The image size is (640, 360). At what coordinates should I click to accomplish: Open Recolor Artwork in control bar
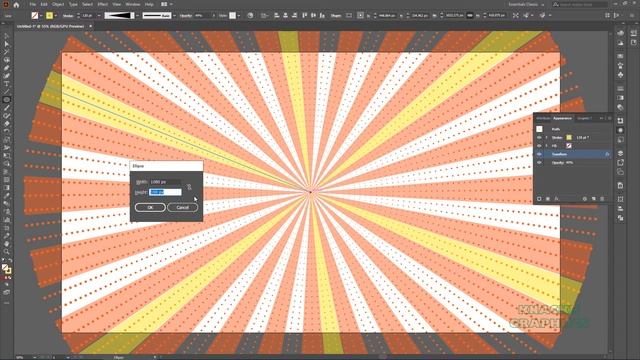(x=250, y=16)
